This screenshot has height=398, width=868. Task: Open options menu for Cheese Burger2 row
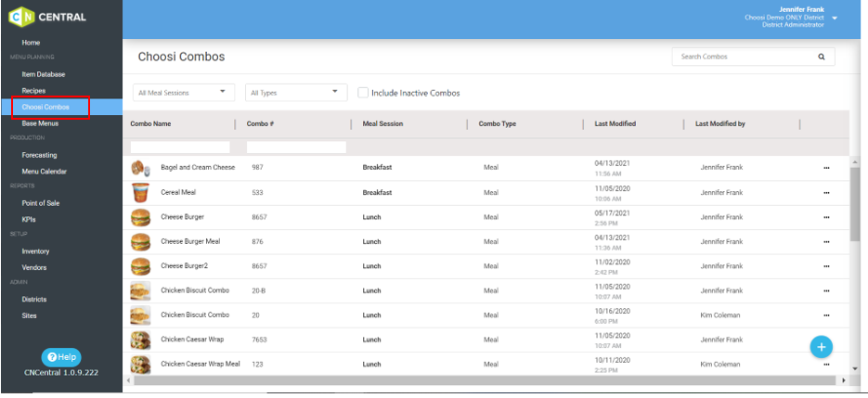click(826, 266)
